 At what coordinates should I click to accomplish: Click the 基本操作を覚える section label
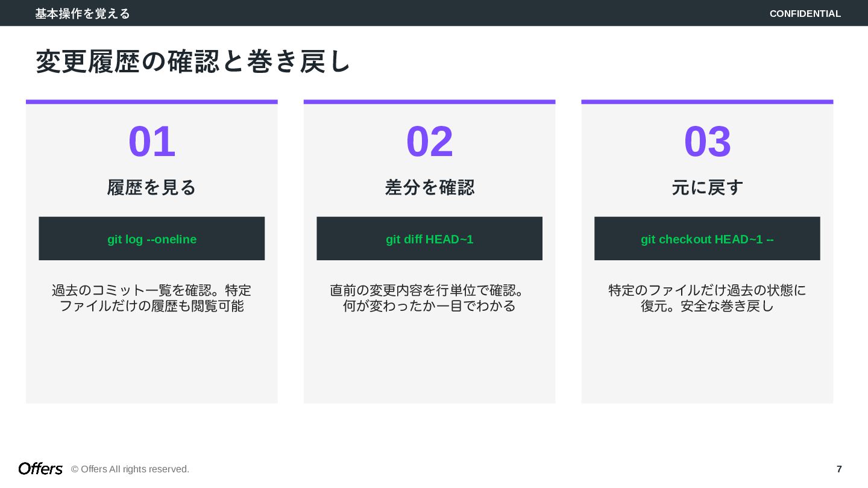coord(83,13)
